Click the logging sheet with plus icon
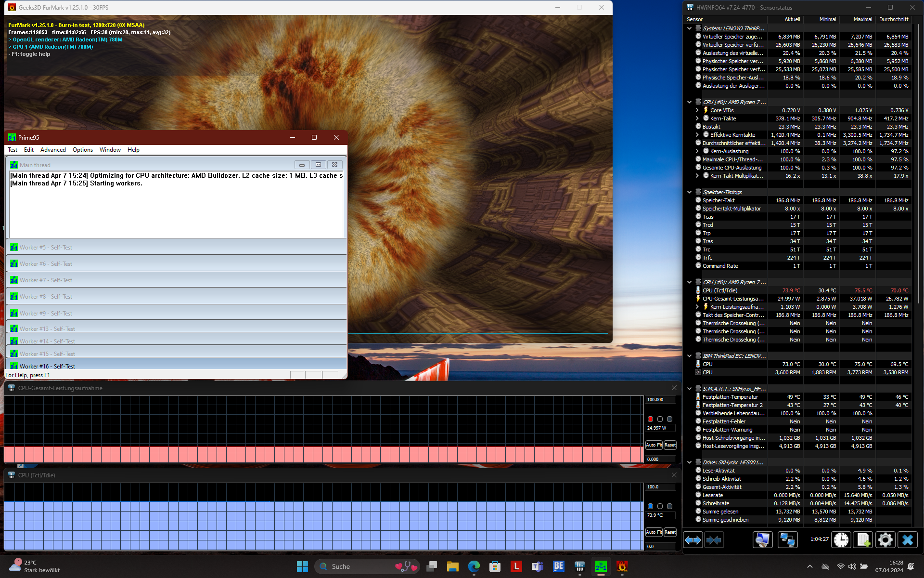 tap(862, 540)
